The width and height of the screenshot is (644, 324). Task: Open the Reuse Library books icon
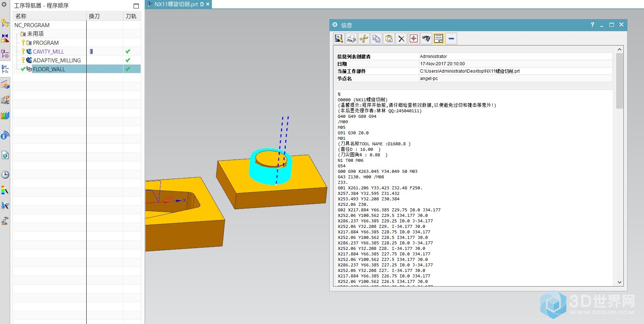5,116
